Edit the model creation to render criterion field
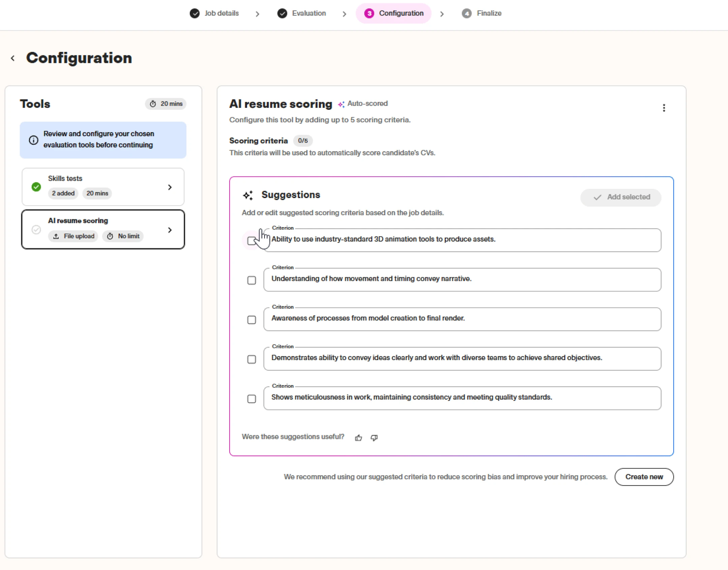 (462, 319)
